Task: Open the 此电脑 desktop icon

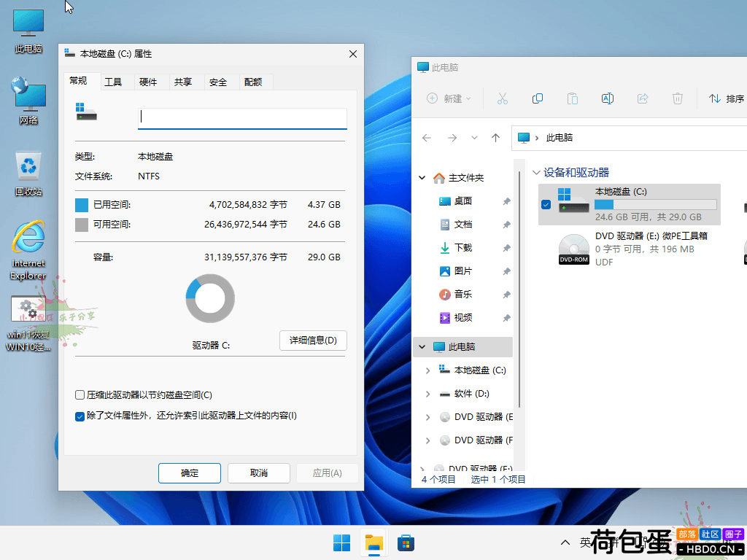Action: pyautogui.click(x=28, y=31)
